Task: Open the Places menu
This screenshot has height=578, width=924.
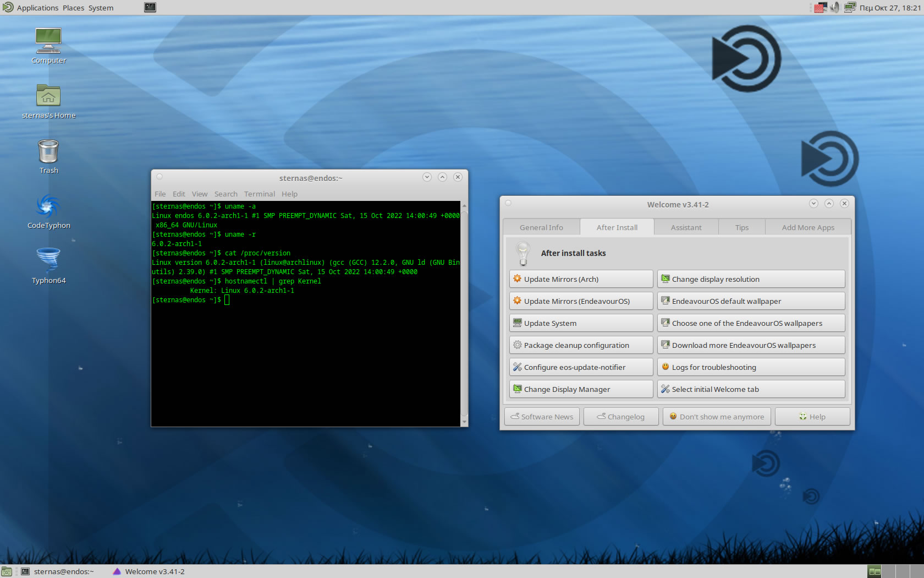Action: [x=73, y=8]
